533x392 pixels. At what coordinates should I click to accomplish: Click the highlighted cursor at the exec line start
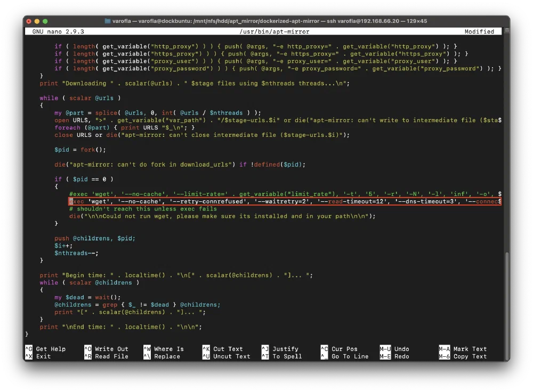[x=71, y=202]
